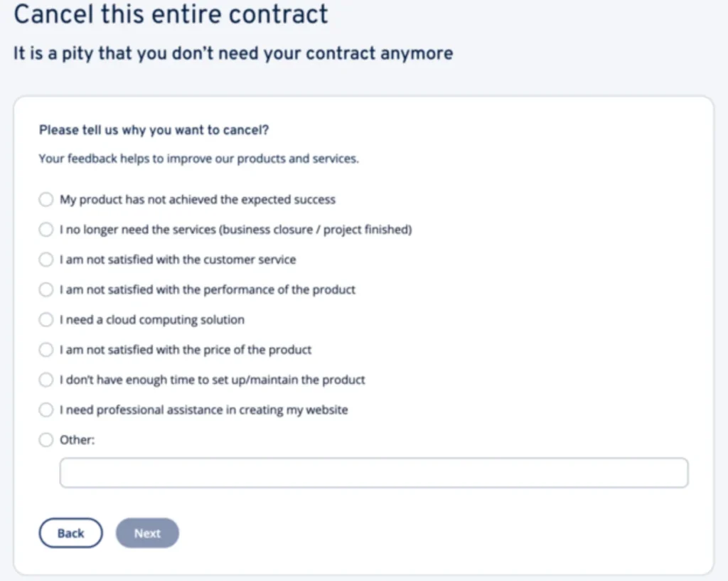Pick 'I need professional assistance' radio button

point(46,410)
